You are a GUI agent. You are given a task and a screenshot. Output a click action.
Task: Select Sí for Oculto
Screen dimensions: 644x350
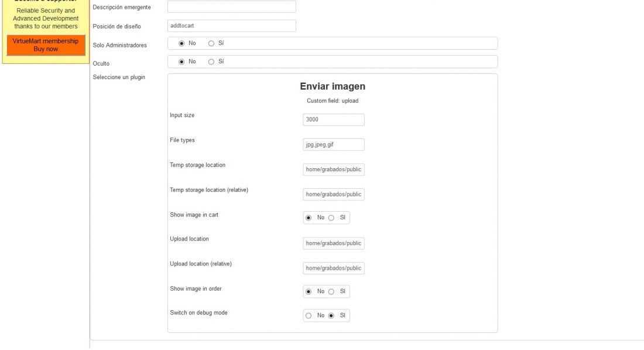tap(211, 62)
